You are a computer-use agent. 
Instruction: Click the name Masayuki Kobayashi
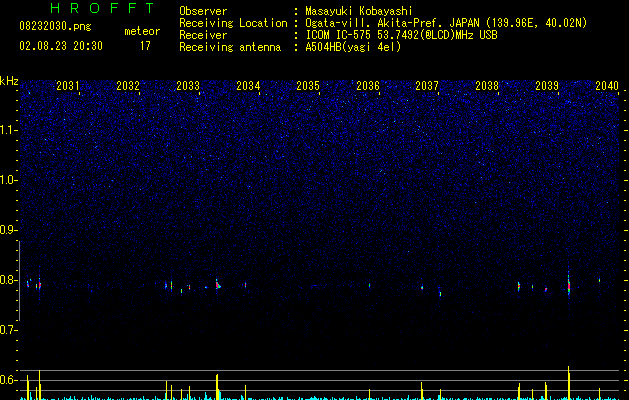[359, 11]
